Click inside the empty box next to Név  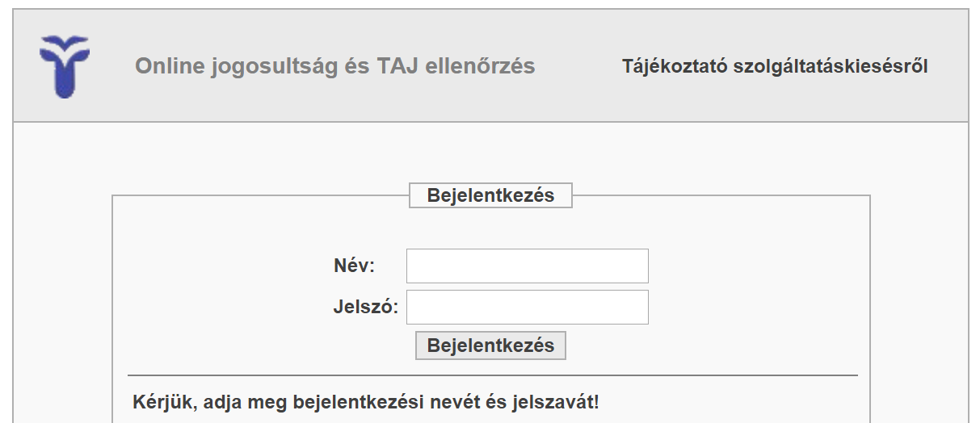(x=528, y=266)
